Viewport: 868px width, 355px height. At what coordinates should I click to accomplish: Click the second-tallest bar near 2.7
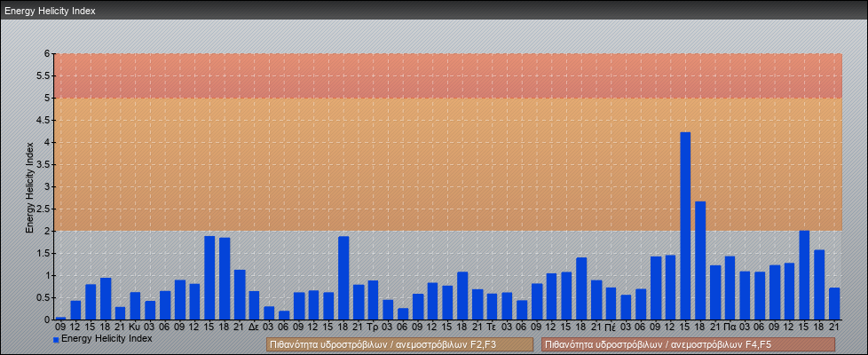point(700,260)
